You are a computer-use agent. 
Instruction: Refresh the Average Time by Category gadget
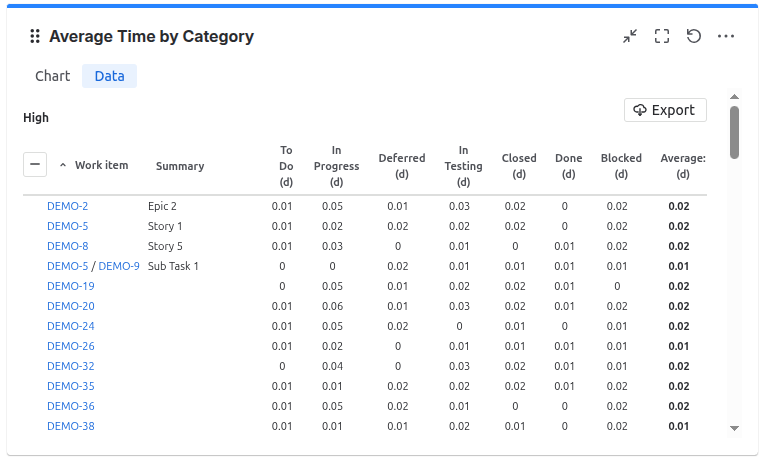(x=694, y=36)
